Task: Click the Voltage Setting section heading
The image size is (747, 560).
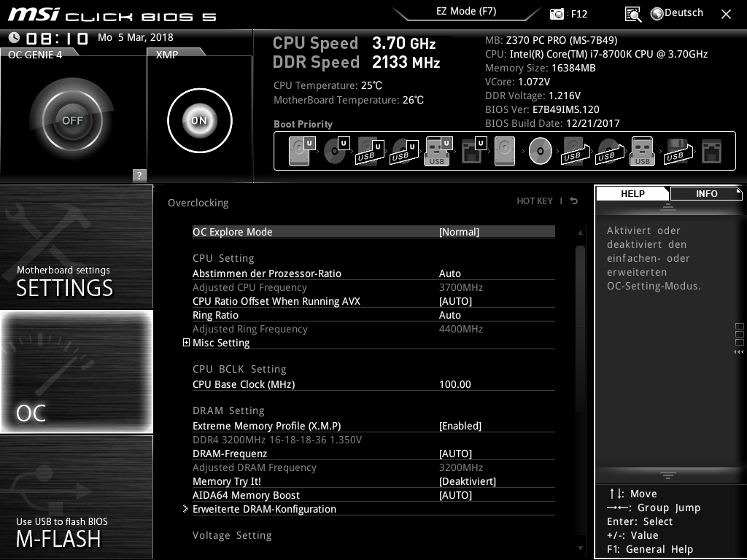Action: click(232, 535)
